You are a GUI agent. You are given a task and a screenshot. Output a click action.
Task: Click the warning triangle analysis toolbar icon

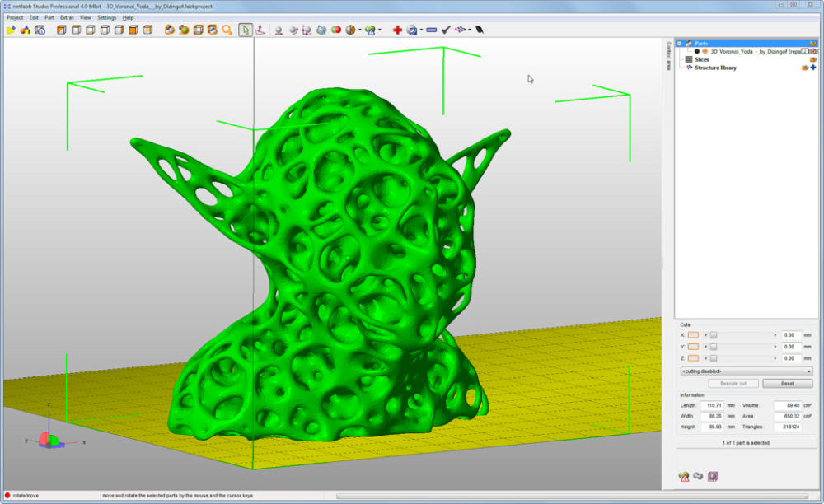(371, 30)
